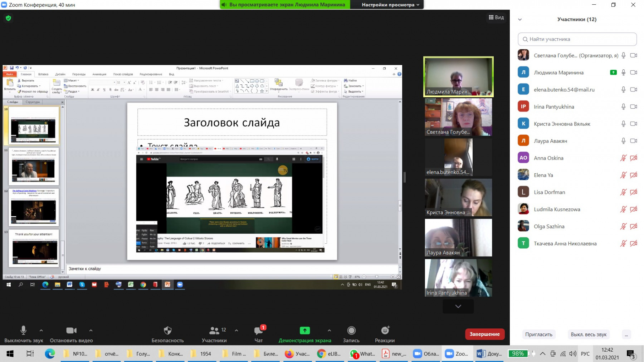Screen dimensions: 644x362
Task: Click Людмила Маринина video tile
Action: [458, 76]
